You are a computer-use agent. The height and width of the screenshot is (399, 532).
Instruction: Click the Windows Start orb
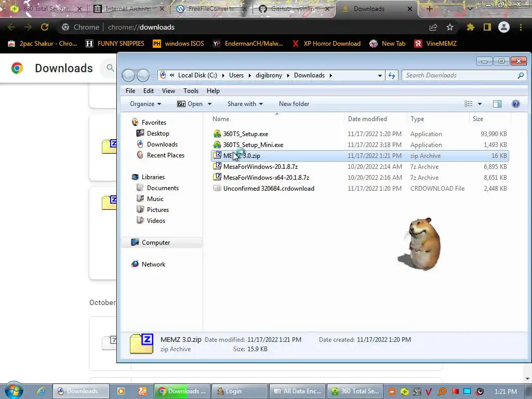click(13, 391)
